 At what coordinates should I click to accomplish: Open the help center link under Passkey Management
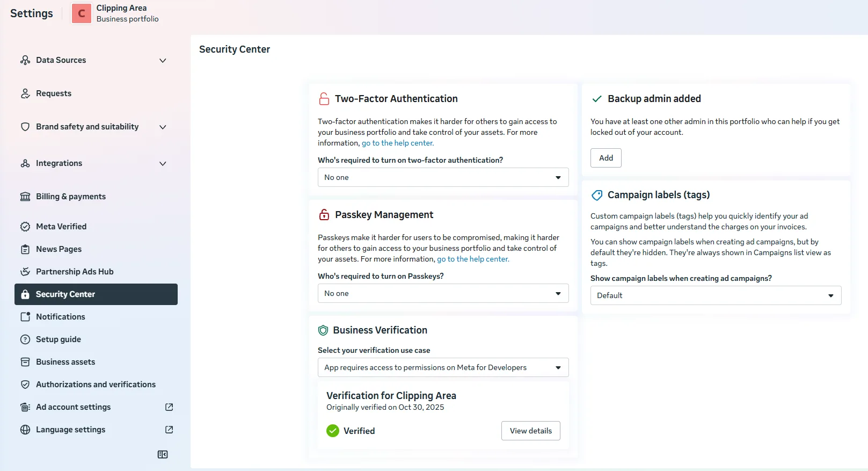(x=473, y=259)
